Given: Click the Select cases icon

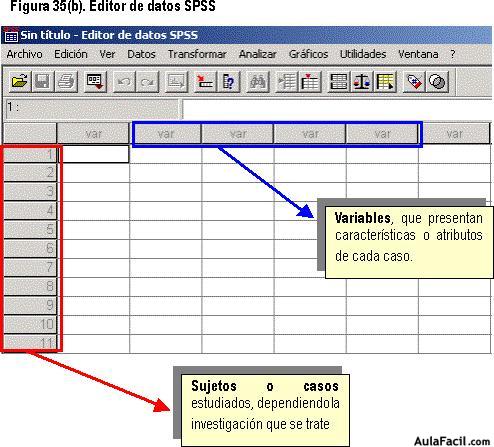Looking at the screenshot, I should click(x=385, y=81).
